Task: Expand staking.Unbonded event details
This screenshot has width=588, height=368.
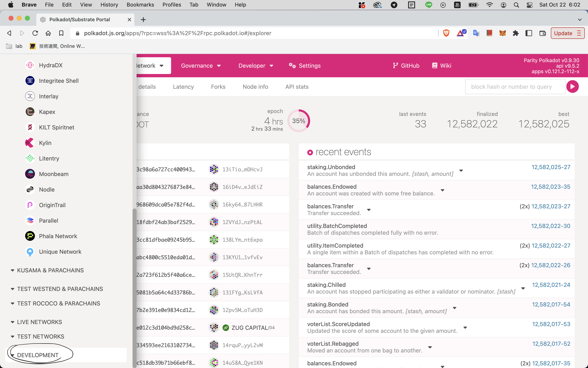Action: (x=461, y=171)
